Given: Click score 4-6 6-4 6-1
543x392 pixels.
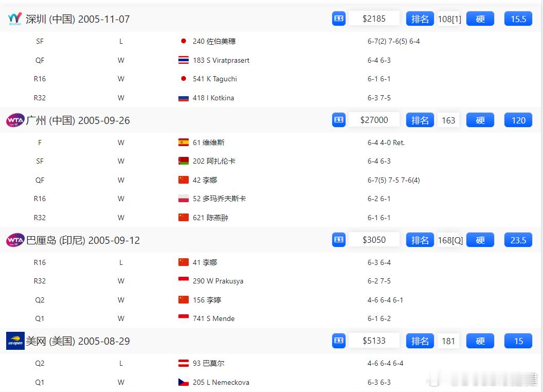Looking at the screenshot, I should 385,300.
